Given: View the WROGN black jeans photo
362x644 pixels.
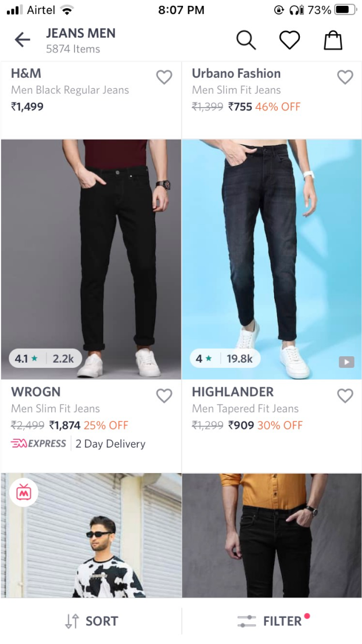Looking at the screenshot, I should (91, 259).
